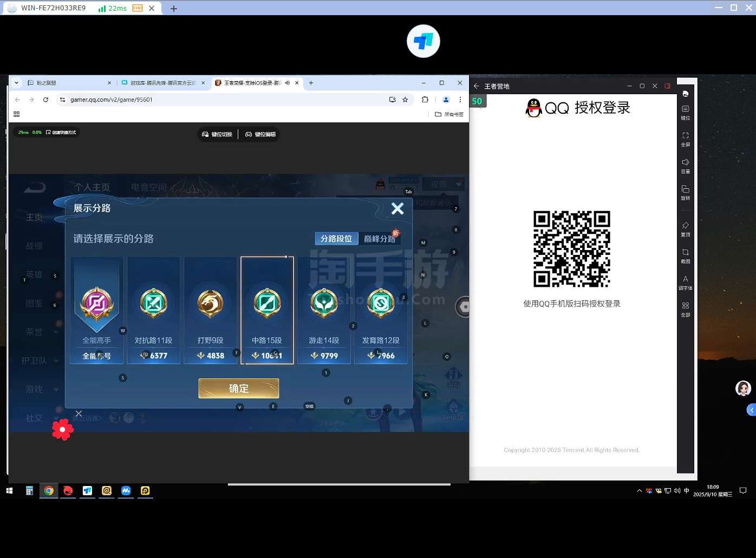This screenshot has height=558, width=756.
Task: Select the 分路段位 toggle option
Action: [x=336, y=239]
